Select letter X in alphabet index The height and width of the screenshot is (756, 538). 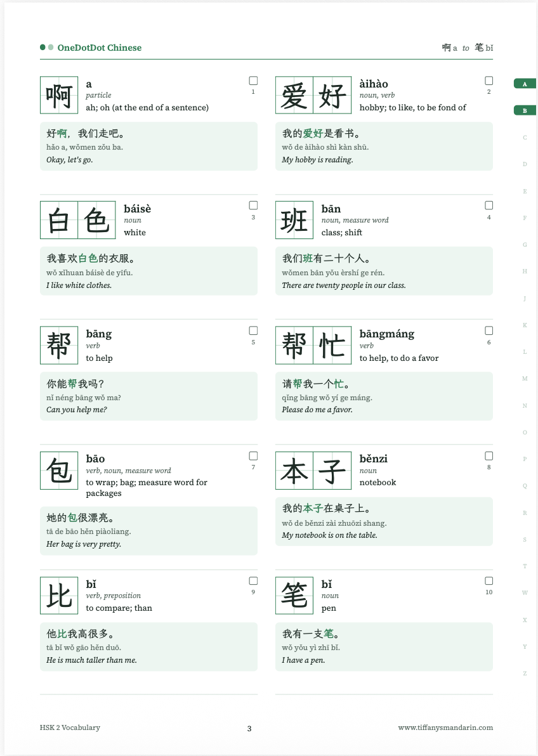525,620
